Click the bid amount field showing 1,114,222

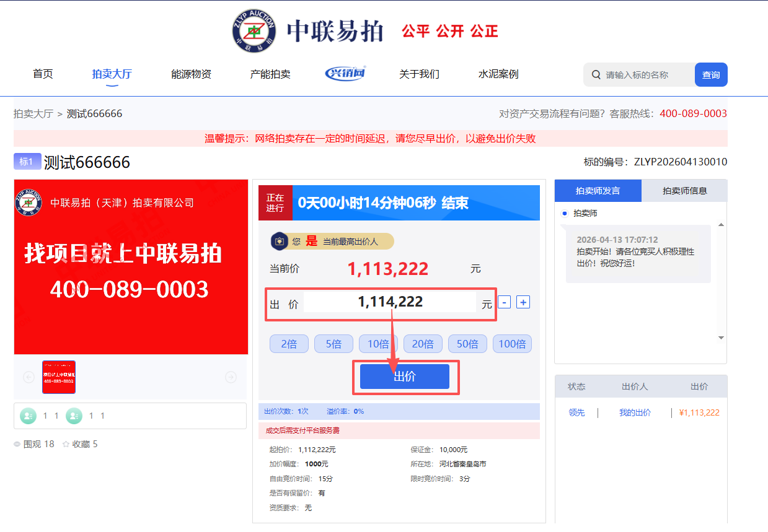click(x=391, y=302)
